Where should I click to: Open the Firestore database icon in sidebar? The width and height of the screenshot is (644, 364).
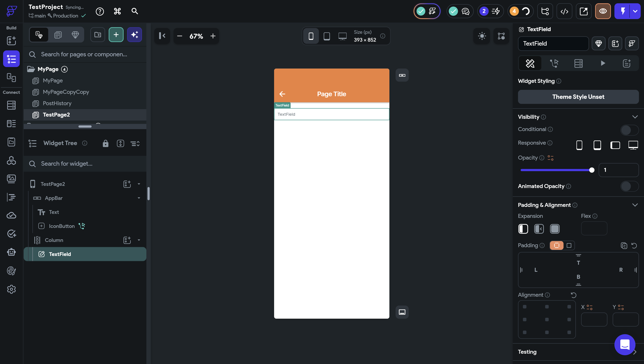11,105
